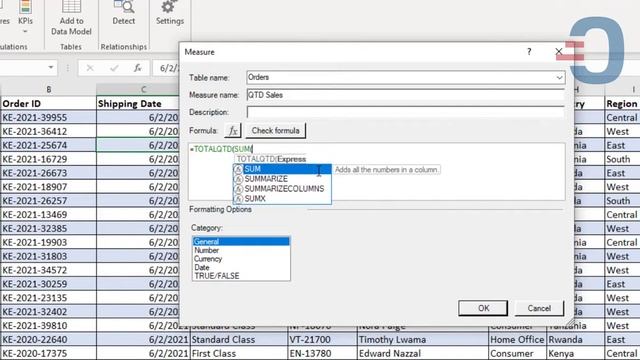This screenshot has height=360, width=640.
Task: Expand the Name Box dropdown arrow
Action: pos(51,67)
